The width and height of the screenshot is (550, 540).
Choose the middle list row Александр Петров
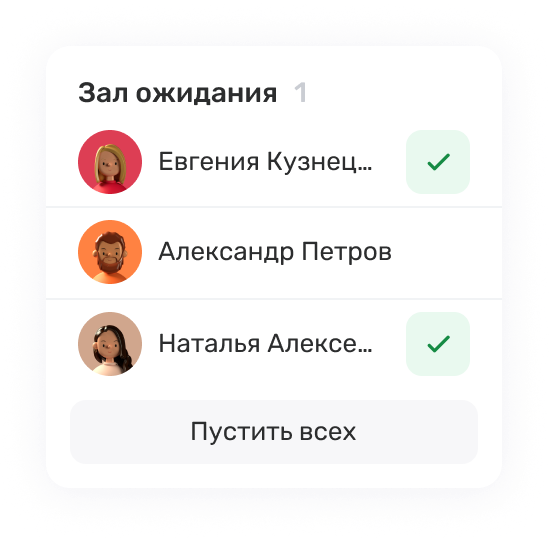tap(274, 253)
